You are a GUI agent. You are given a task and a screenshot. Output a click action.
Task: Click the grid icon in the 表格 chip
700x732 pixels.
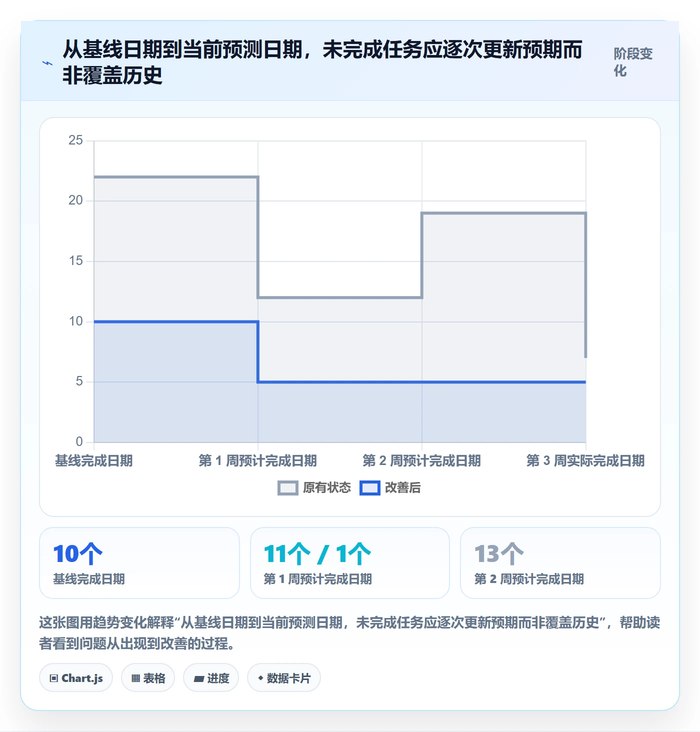[x=135, y=678]
